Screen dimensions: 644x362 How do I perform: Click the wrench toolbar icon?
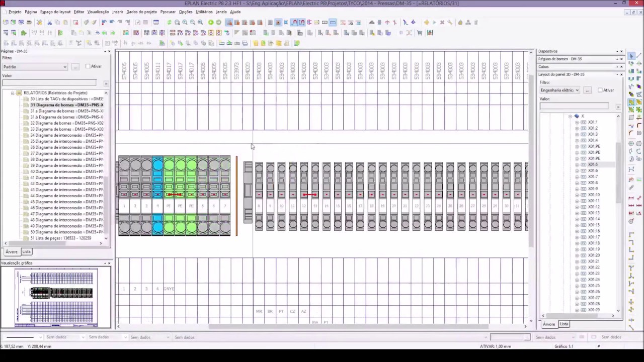click(450, 22)
